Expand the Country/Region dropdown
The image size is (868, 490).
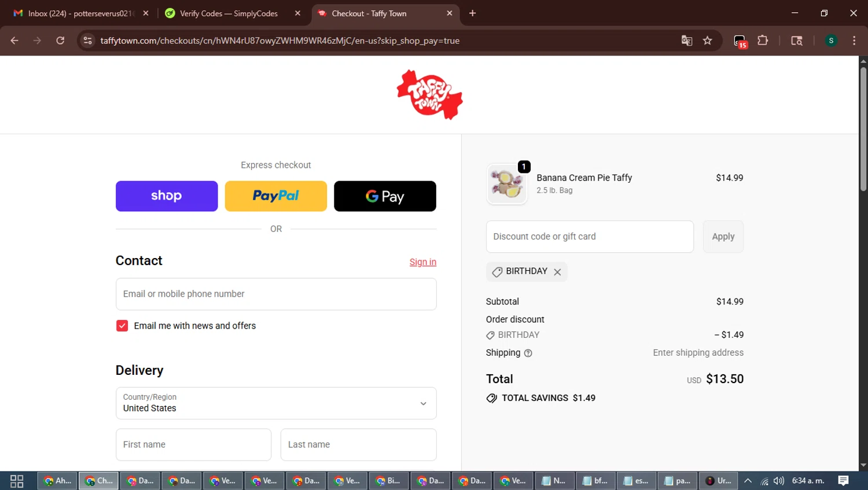click(x=276, y=403)
